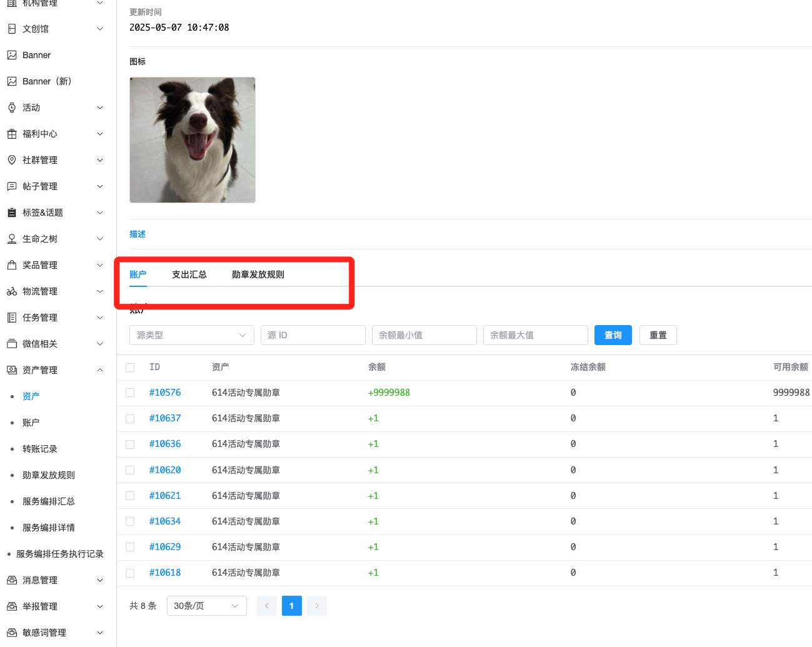Click the shopping bag icon for 奖品管理
This screenshot has height=647, width=812.
coord(12,265)
